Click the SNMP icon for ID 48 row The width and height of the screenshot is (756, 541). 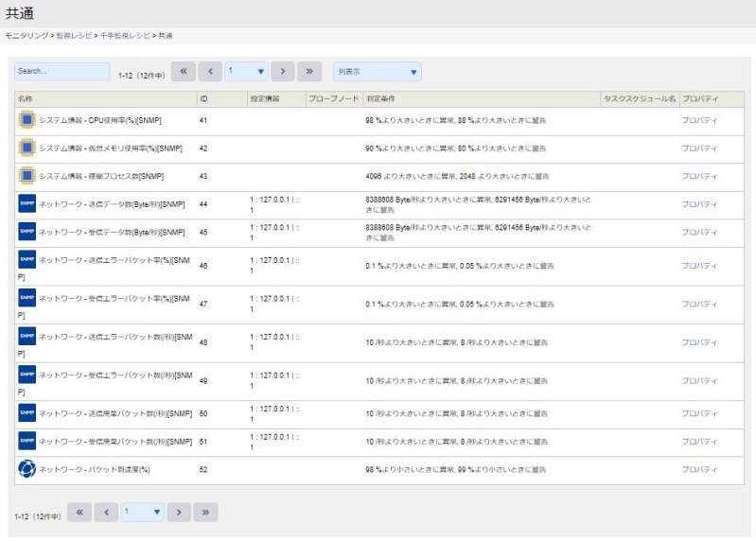[27, 337]
